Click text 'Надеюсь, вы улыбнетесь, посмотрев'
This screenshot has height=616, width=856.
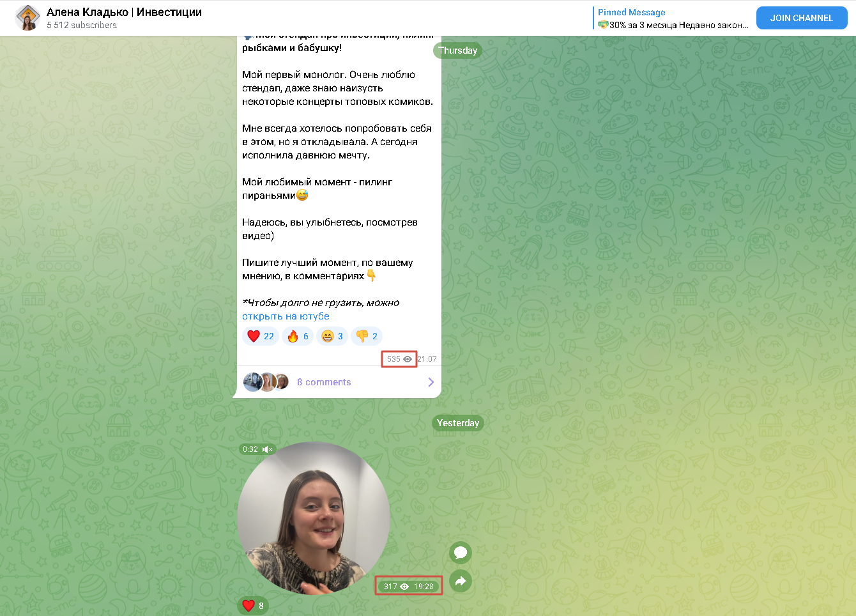coord(330,222)
